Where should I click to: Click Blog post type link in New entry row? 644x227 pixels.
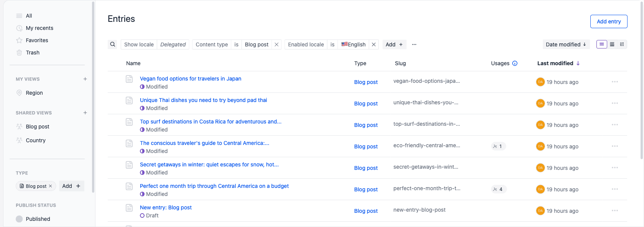point(366,211)
